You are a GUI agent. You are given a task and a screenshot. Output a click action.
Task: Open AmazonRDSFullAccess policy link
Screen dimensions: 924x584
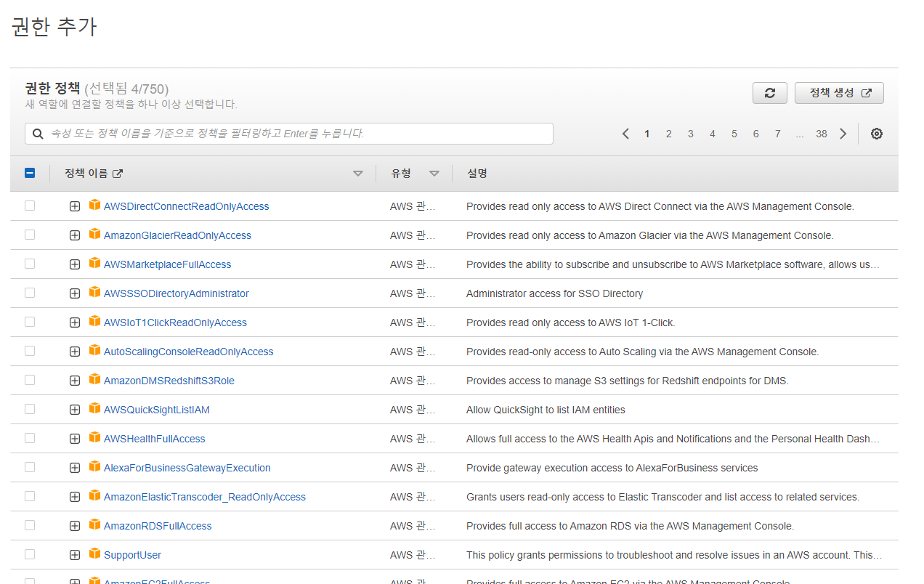158,526
